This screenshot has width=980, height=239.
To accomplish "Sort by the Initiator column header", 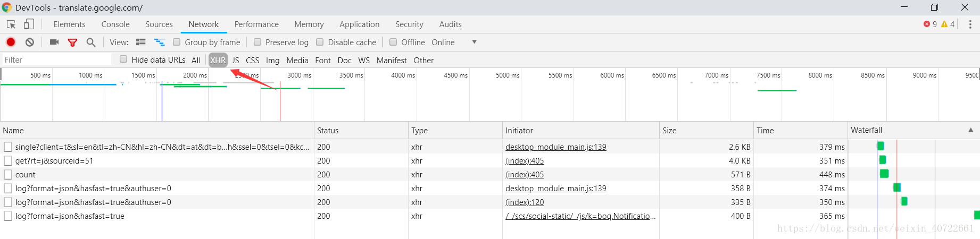I will [x=581, y=131].
